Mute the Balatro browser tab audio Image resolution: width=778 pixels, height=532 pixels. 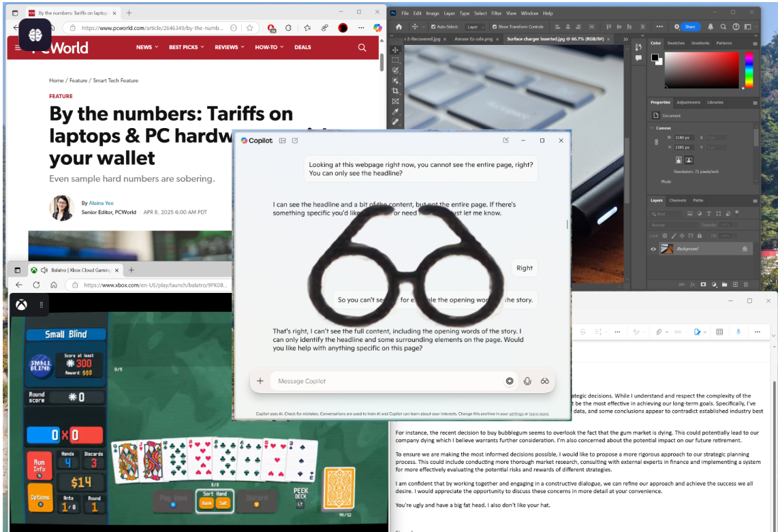(44, 270)
